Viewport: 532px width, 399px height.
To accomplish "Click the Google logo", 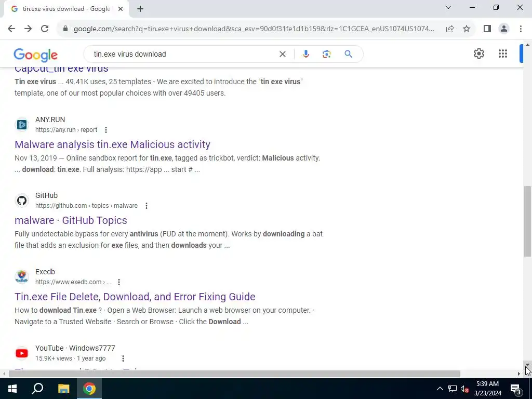I will [x=36, y=55].
